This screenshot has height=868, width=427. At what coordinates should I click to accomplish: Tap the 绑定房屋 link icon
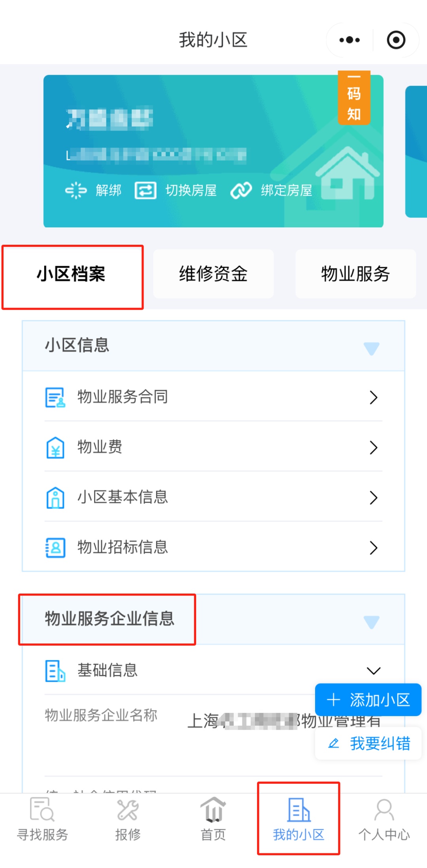click(241, 191)
